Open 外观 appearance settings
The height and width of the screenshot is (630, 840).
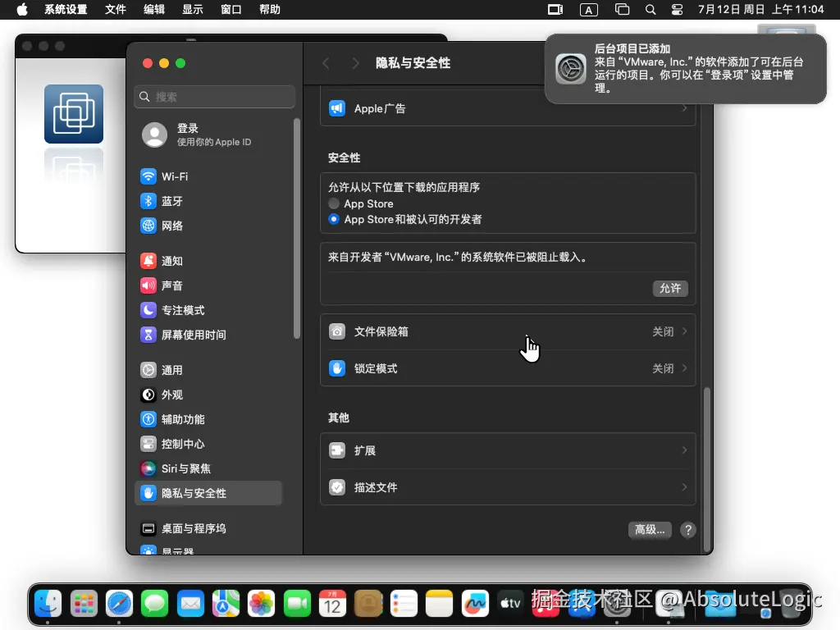pyautogui.click(x=209, y=395)
